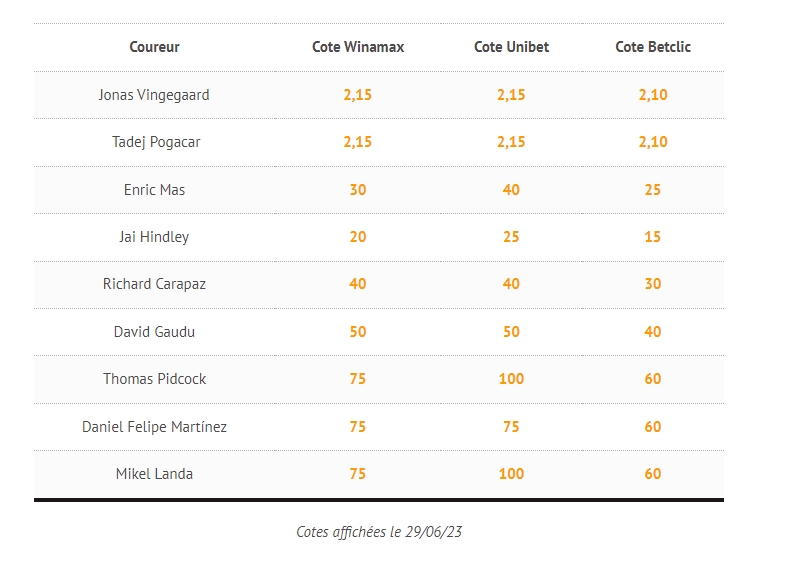Click Mikel Landa's Winamax odds of 75
This screenshot has width=789, height=565.
point(358,474)
